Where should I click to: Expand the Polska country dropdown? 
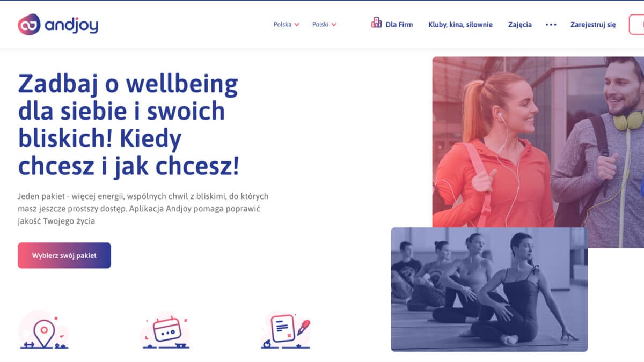tap(287, 25)
